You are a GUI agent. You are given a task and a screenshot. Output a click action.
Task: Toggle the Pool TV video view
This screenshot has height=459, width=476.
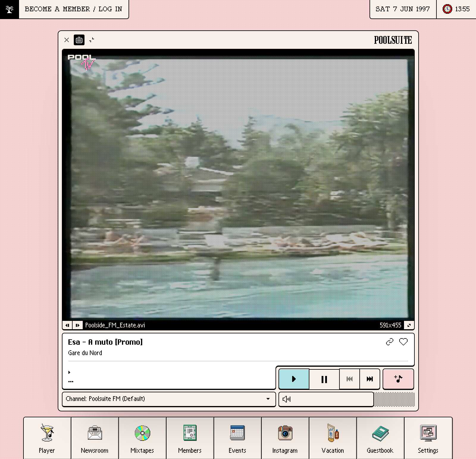pos(79,40)
